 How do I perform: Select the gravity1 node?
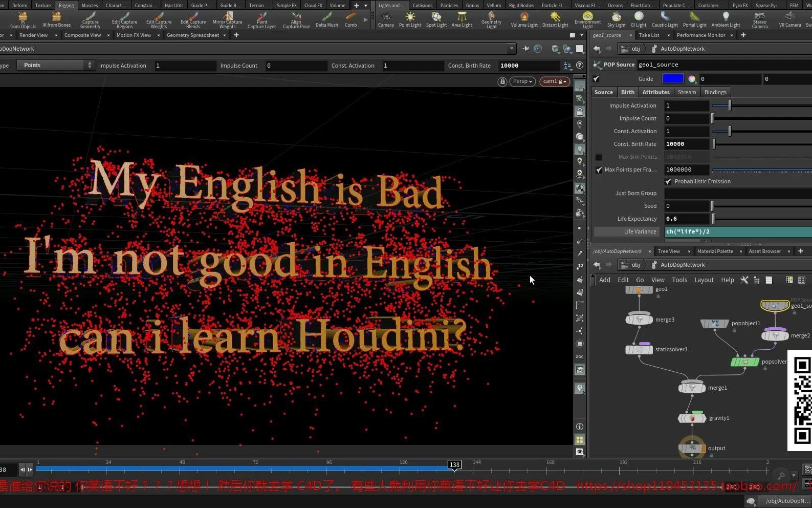(692, 418)
